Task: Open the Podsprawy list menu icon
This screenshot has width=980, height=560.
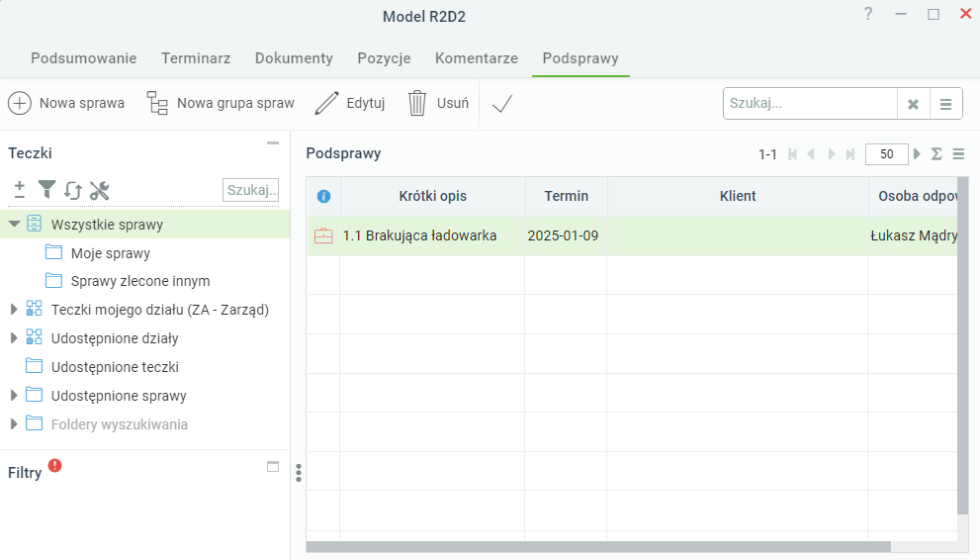Action: pyautogui.click(x=958, y=153)
